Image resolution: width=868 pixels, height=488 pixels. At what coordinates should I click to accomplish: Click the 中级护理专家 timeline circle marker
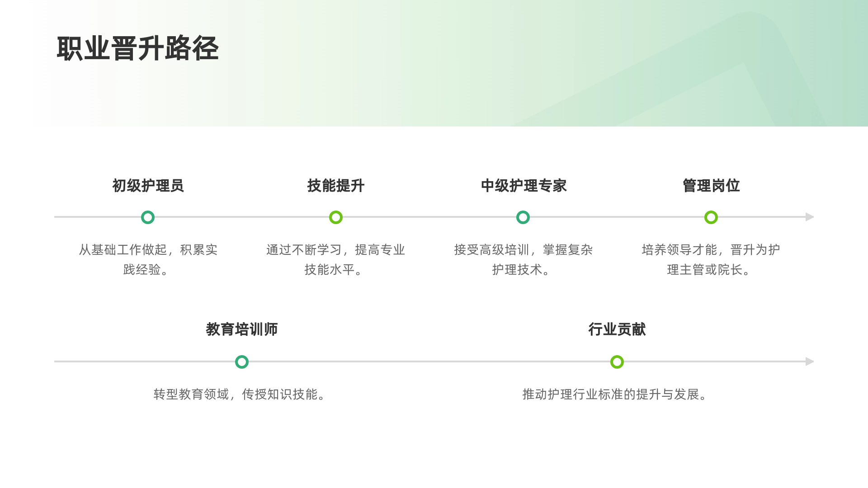tap(523, 217)
